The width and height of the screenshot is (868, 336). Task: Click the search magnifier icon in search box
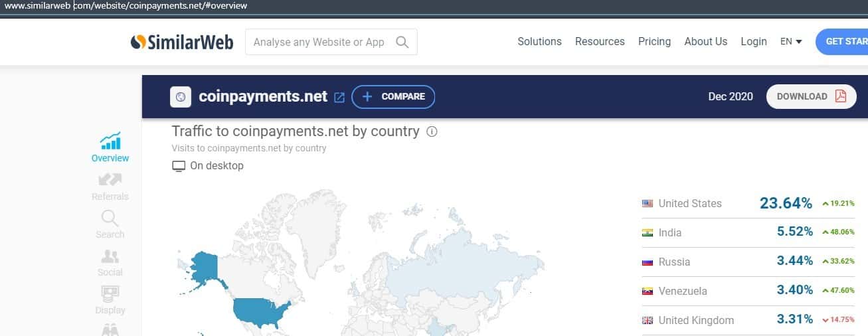(402, 42)
